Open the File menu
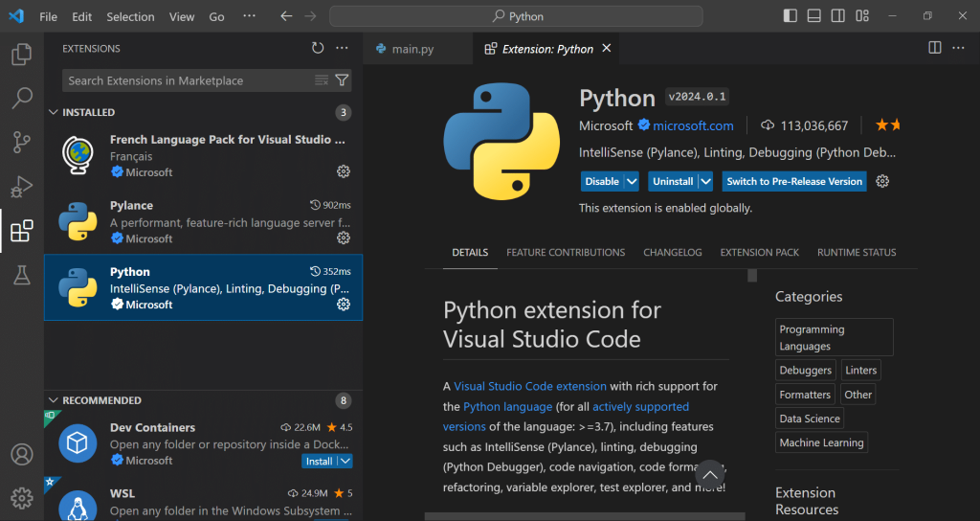Image resolution: width=980 pixels, height=521 pixels. click(x=48, y=17)
